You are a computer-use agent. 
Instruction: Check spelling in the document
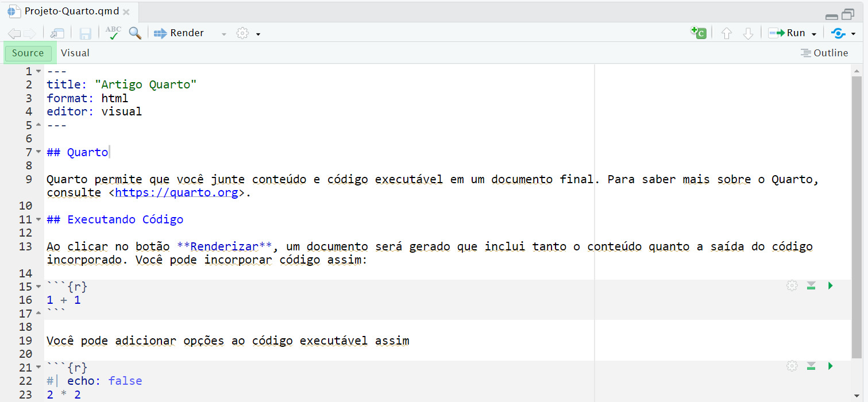pyautogui.click(x=114, y=33)
